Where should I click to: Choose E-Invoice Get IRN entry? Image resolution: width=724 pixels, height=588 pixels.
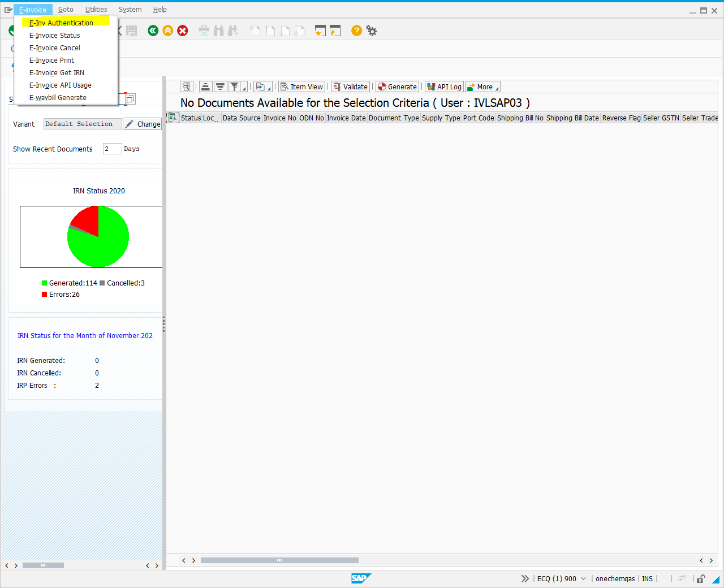tap(57, 72)
